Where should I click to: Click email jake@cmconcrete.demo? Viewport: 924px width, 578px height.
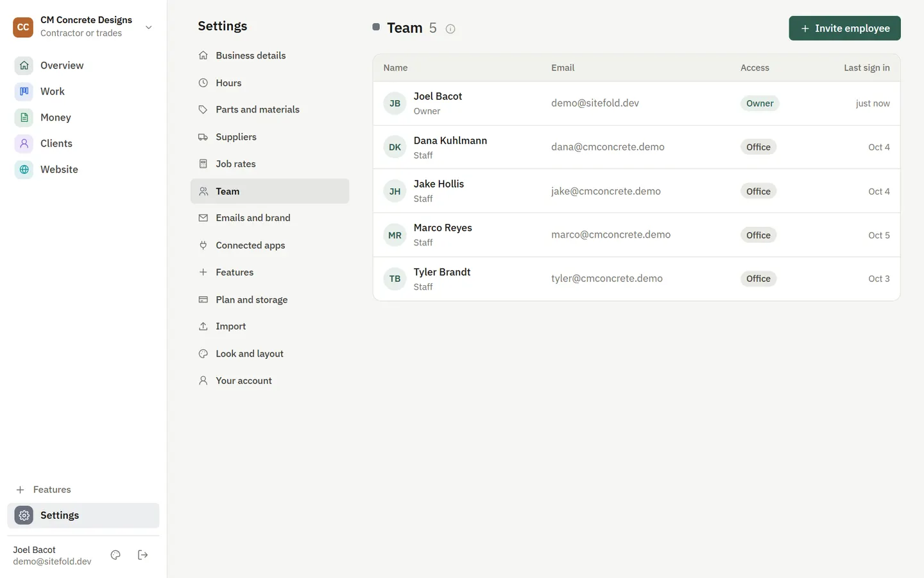point(606,191)
